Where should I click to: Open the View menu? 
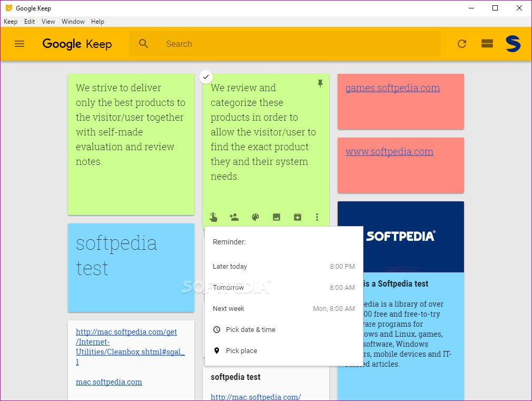pos(48,22)
